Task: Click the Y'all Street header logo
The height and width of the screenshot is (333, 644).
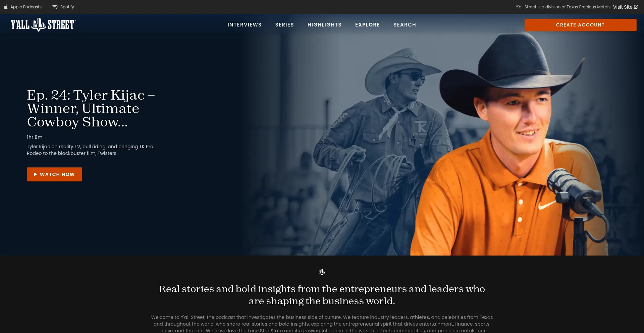Action: coord(43,25)
